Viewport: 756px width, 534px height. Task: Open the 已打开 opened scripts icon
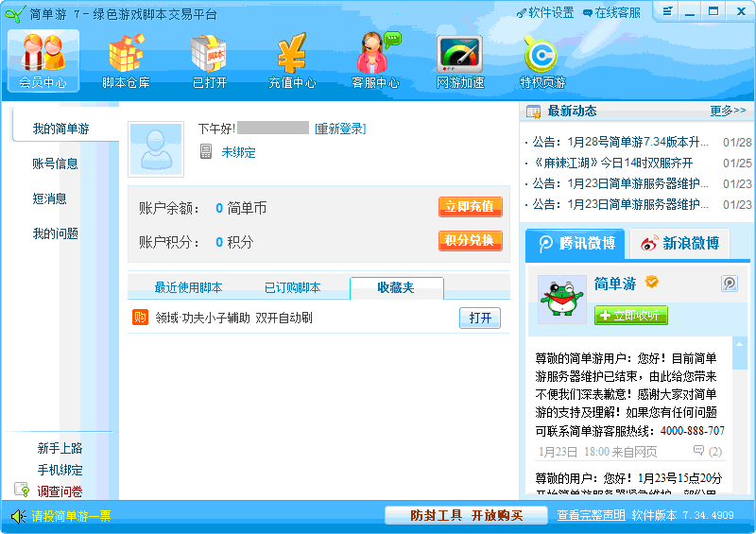point(209,60)
